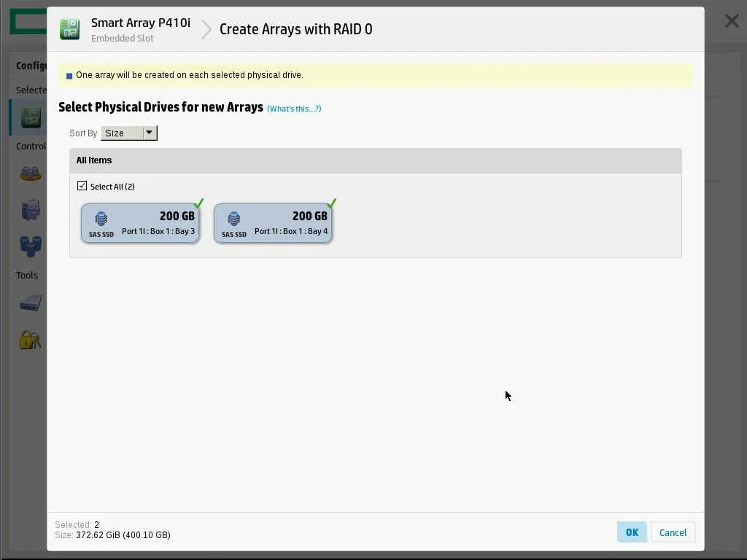747x560 pixels.
Task: Click the 'Create Arrays with RAID 0' title
Action: (x=296, y=29)
